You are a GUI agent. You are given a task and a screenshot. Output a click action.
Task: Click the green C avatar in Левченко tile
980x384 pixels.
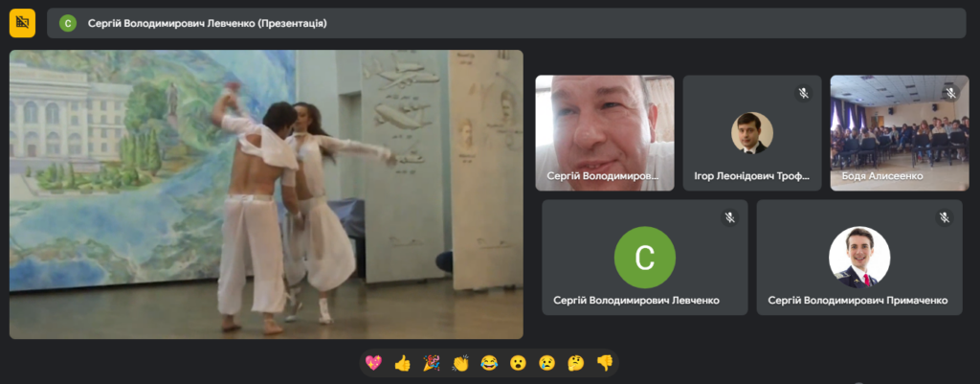(644, 258)
